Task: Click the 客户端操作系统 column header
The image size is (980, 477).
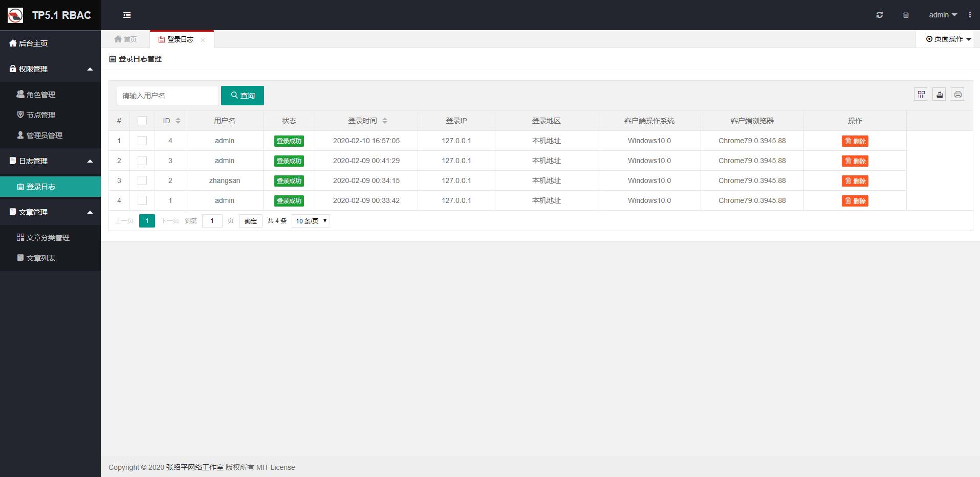Action: pos(649,121)
